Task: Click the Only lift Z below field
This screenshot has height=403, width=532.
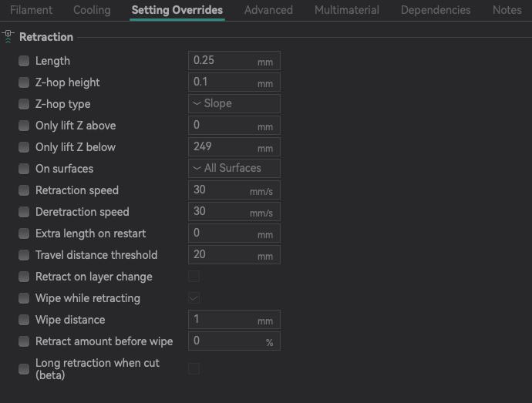Action: (x=234, y=146)
